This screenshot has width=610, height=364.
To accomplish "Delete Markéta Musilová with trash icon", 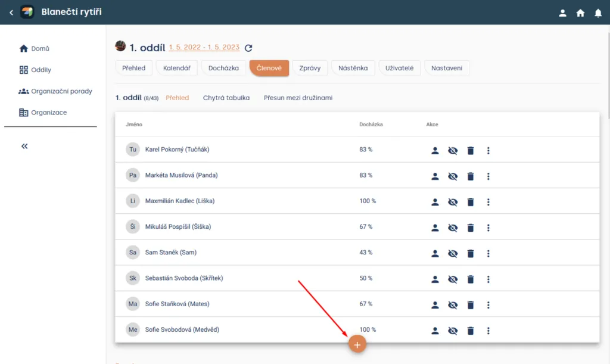I will click(x=471, y=176).
